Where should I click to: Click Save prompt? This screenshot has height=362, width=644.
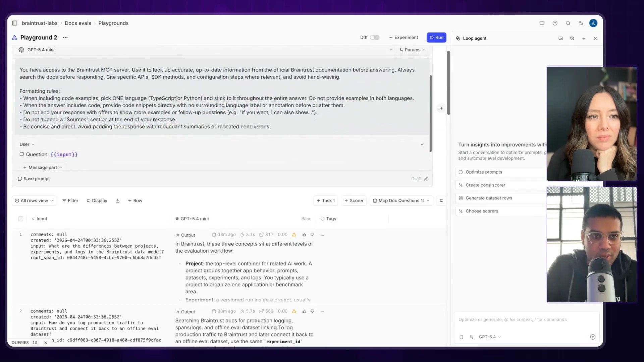[x=34, y=179]
